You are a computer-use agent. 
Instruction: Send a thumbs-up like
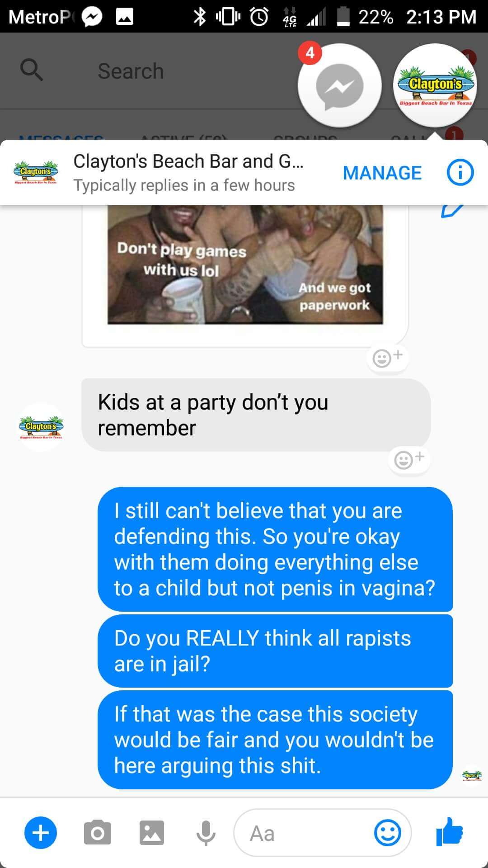tap(450, 832)
